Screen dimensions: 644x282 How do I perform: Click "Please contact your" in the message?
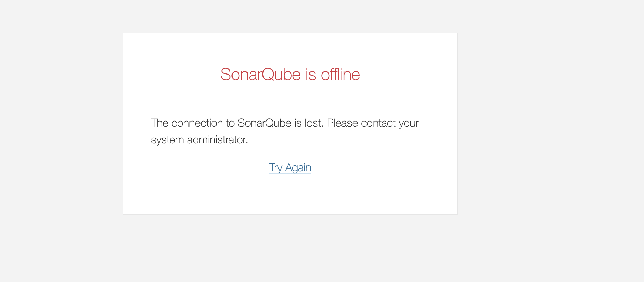(x=372, y=123)
